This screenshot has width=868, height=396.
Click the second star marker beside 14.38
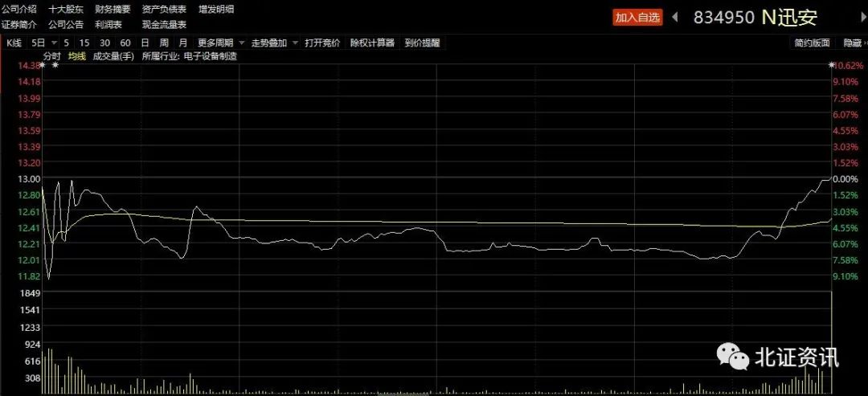(55, 65)
